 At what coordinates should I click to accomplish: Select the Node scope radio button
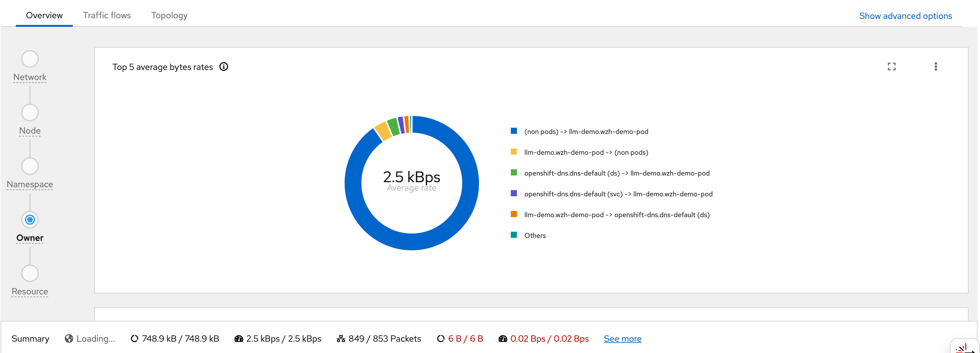(x=30, y=113)
